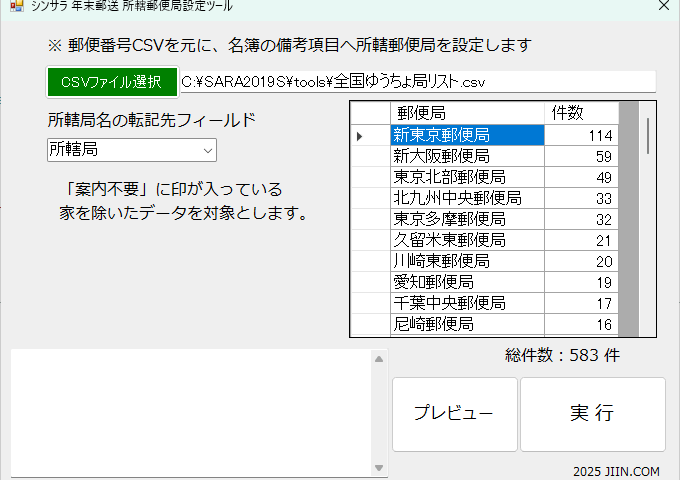Select the 北九州中央郵便局 cell

tap(466, 198)
